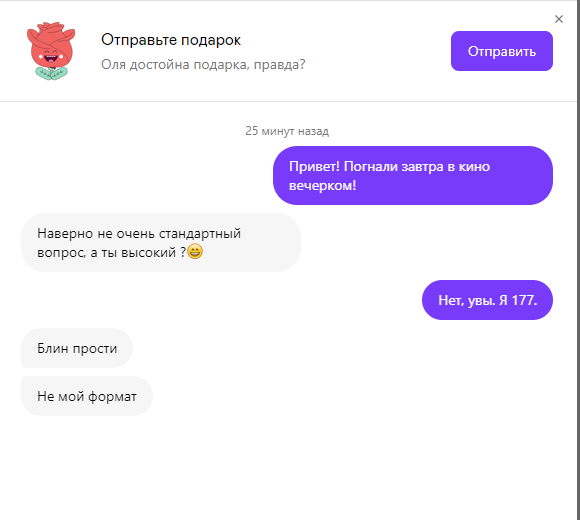Click the number 177 in sent message

point(523,300)
